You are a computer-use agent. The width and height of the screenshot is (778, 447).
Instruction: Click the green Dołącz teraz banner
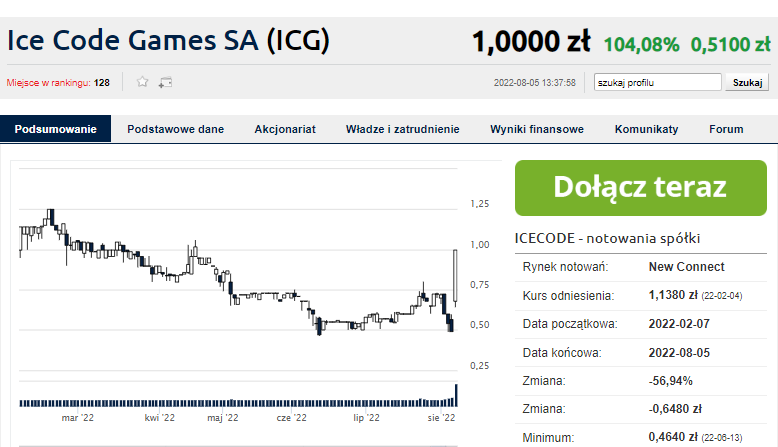tap(641, 188)
